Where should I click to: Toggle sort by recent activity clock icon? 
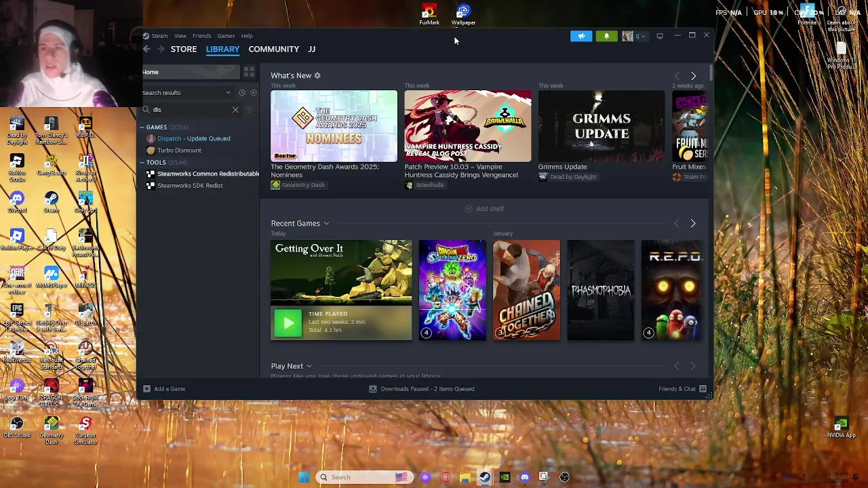click(241, 92)
